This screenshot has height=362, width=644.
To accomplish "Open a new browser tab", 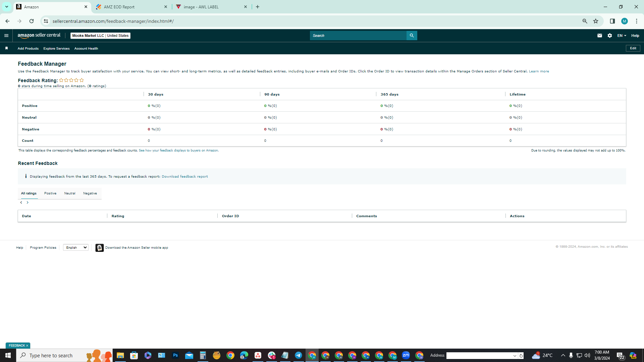I will (x=258, y=7).
